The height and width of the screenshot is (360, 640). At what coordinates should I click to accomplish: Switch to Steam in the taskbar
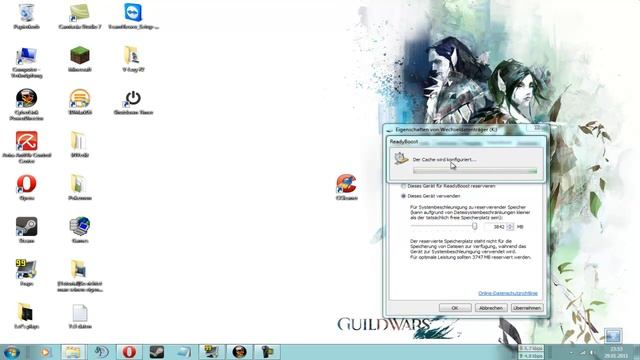(x=157, y=352)
